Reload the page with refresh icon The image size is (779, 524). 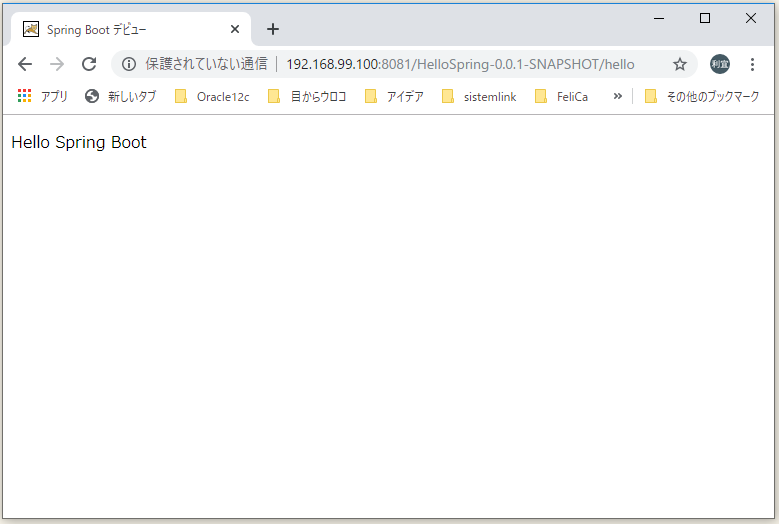[89, 64]
